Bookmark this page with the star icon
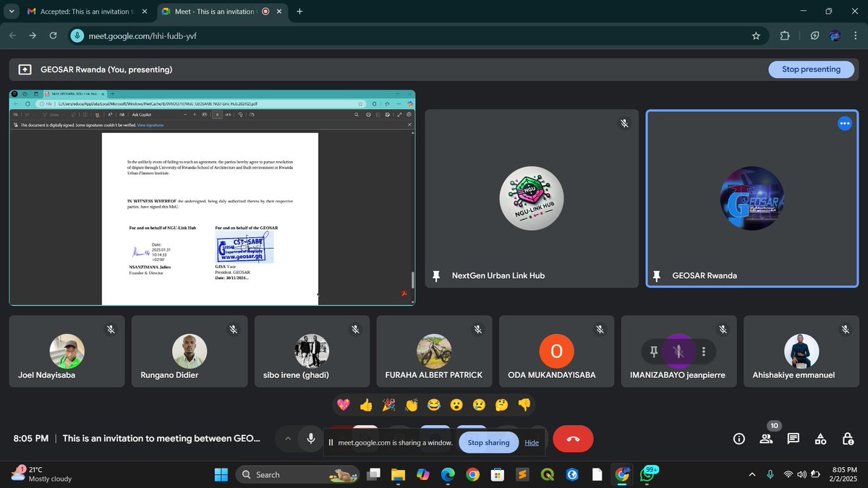The height and width of the screenshot is (488, 868). pyautogui.click(x=756, y=35)
